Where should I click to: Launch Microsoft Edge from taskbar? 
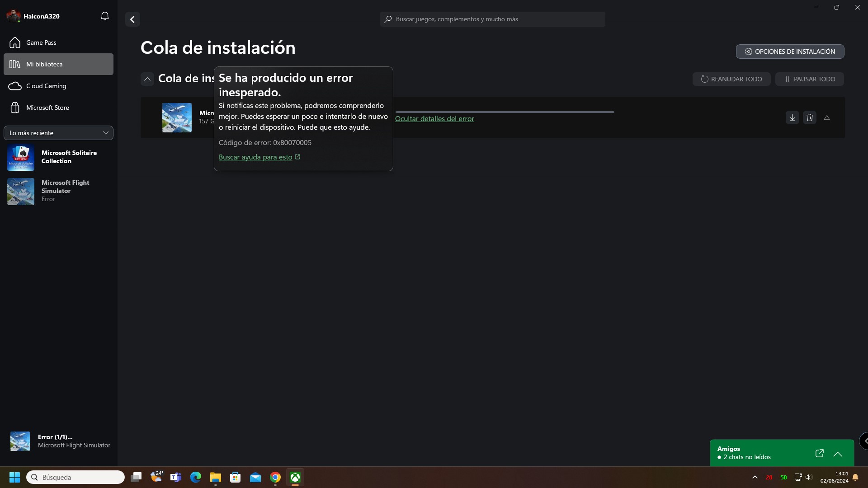tap(196, 477)
